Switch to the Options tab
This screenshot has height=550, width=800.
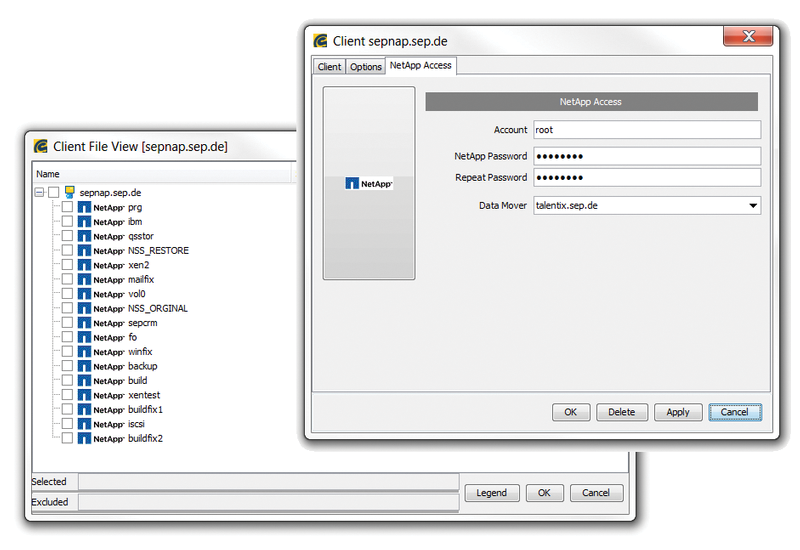(366, 67)
